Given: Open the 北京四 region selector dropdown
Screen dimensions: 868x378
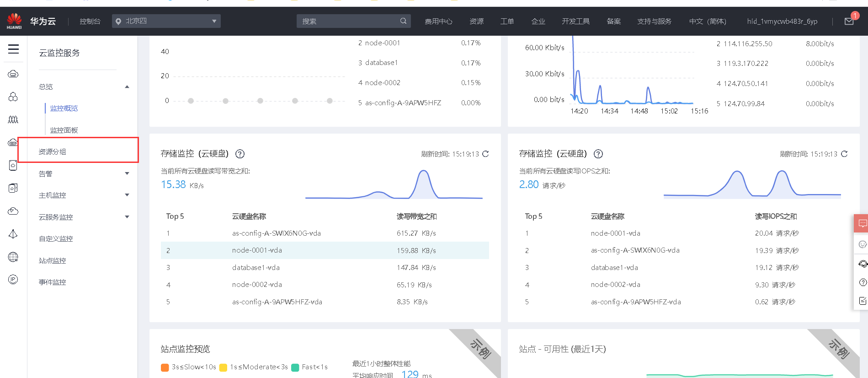Looking at the screenshot, I should coord(166,21).
